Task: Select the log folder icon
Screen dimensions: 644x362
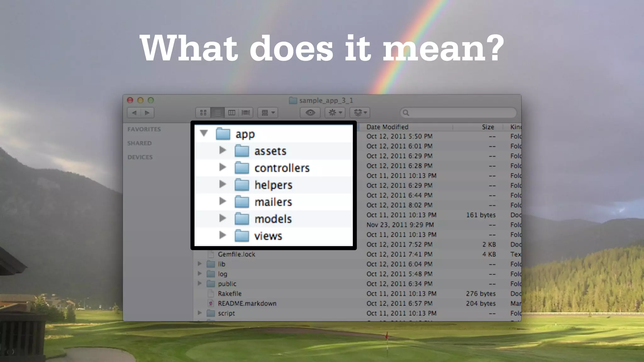Action: coord(211,274)
